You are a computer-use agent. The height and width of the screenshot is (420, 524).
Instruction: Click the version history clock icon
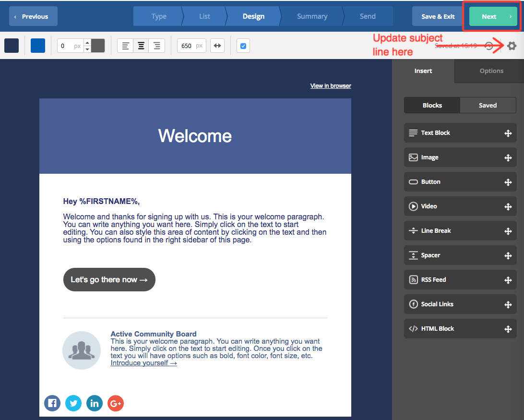click(489, 46)
